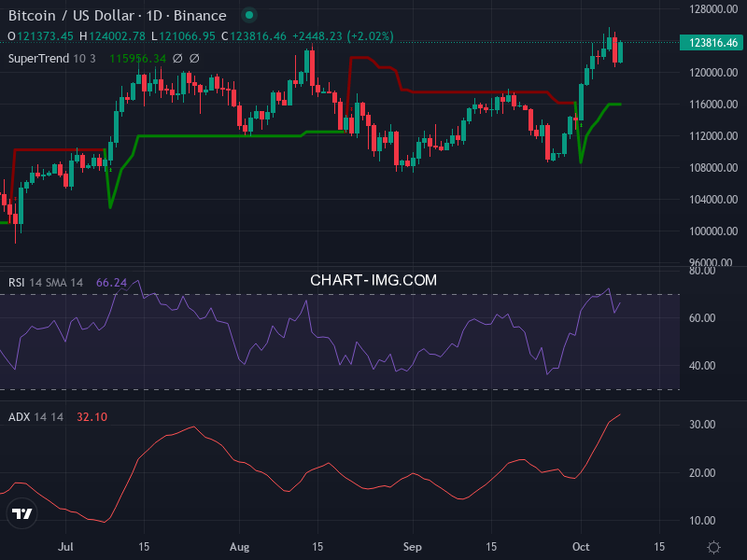Click the ADX value 32.10
The image size is (747, 560).
click(92, 416)
